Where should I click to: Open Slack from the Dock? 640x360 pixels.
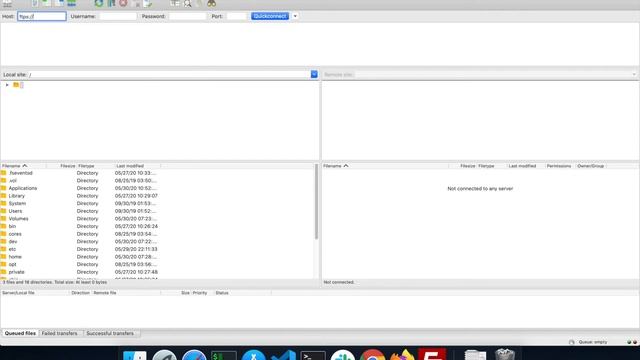pos(342,355)
